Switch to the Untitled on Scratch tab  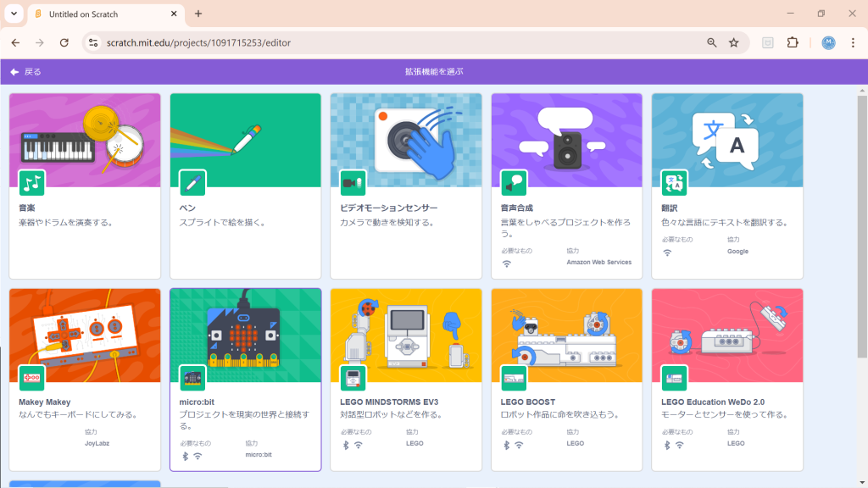coord(102,14)
